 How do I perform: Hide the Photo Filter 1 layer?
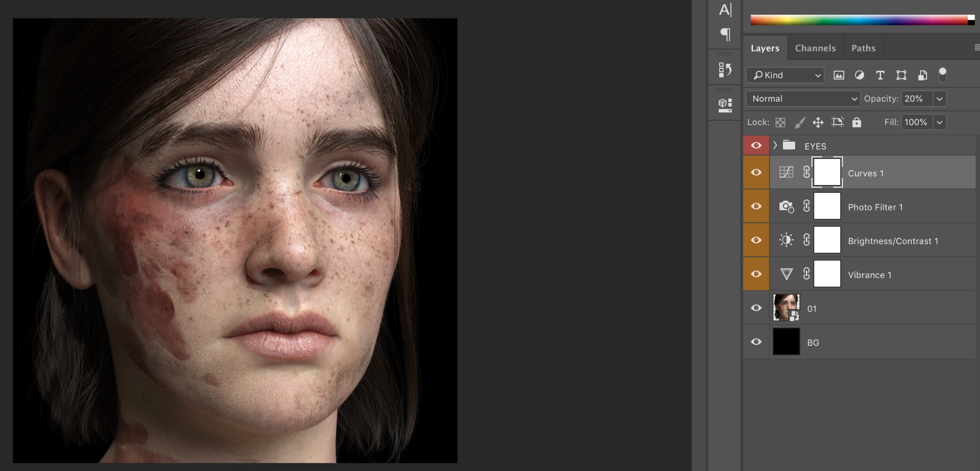[x=756, y=206]
